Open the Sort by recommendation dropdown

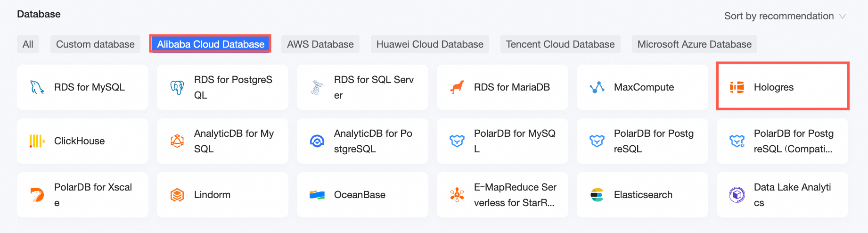click(x=779, y=16)
